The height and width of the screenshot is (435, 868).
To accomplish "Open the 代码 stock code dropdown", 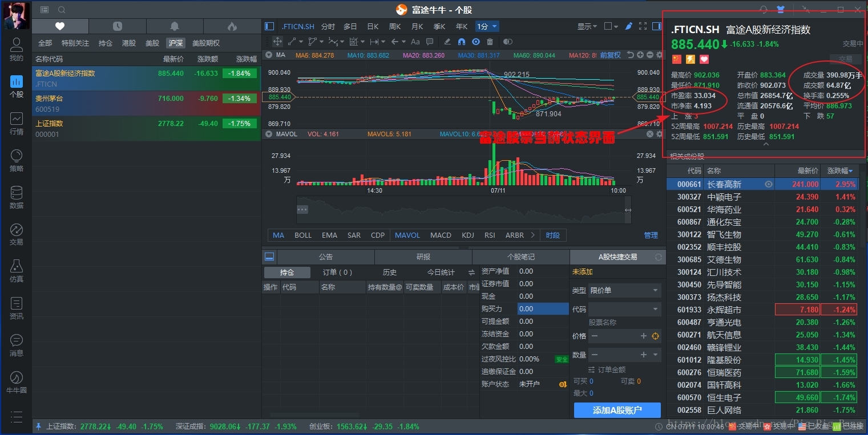I will [x=624, y=309].
